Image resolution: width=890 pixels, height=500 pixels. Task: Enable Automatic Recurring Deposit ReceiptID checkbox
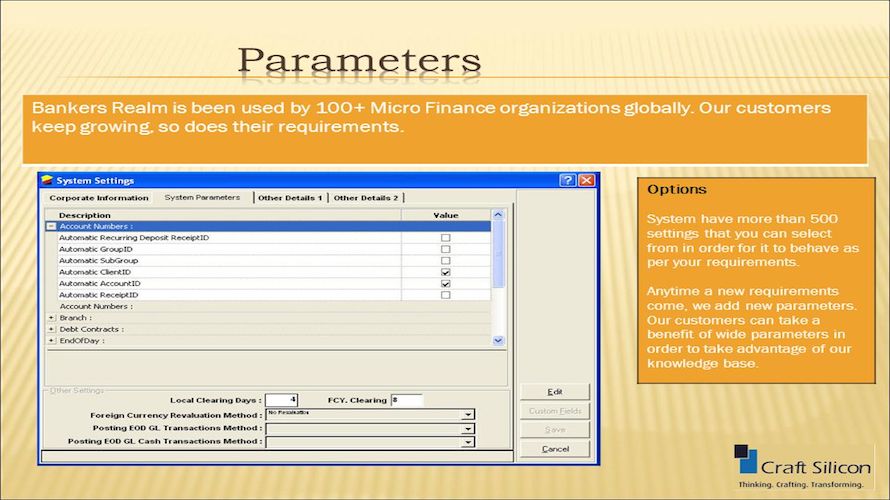coord(446,238)
